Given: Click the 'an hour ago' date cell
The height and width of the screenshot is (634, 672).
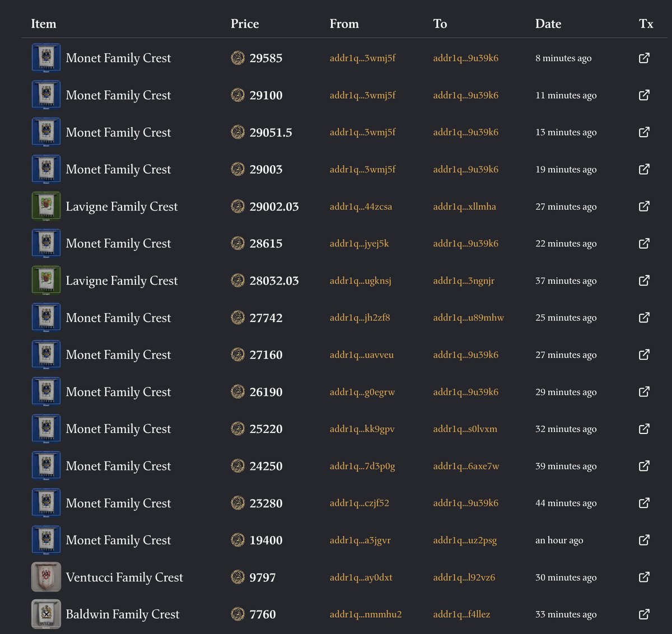Looking at the screenshot, I should tap(559, 540).
